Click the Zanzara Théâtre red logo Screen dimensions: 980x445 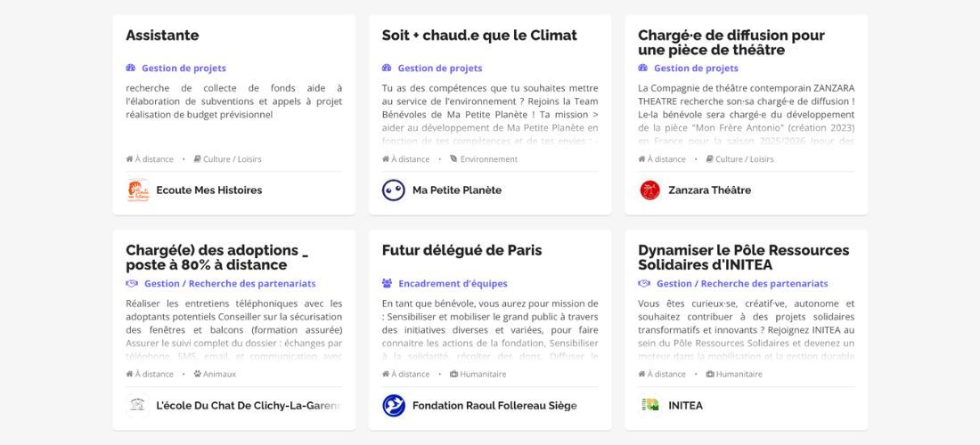pos(650,190)
